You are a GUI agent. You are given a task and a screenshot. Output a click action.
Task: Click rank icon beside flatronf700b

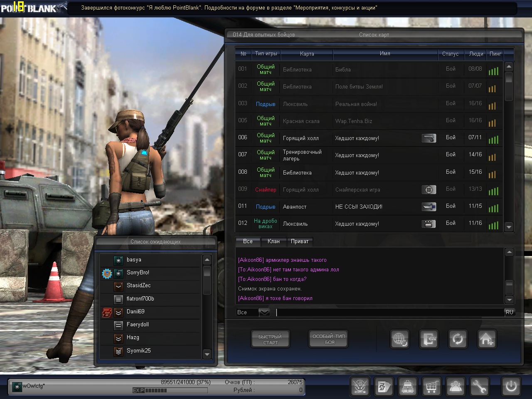click(x=118, y=299)
